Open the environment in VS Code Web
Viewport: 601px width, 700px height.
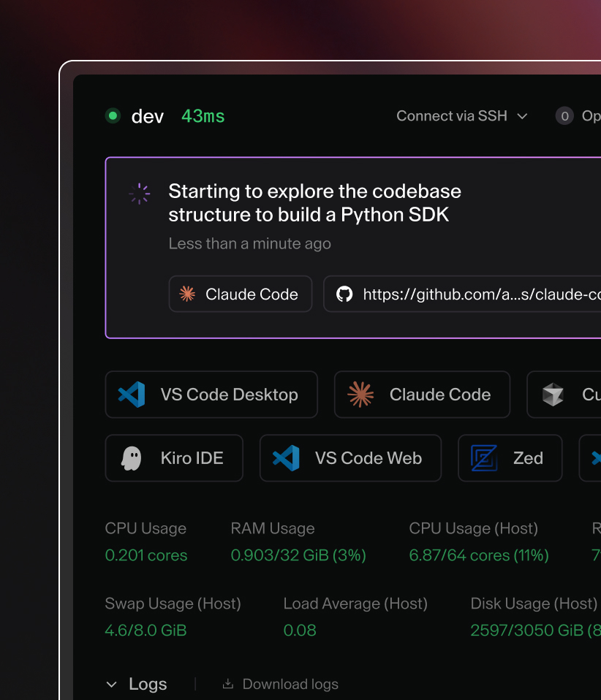coord(350,458)
